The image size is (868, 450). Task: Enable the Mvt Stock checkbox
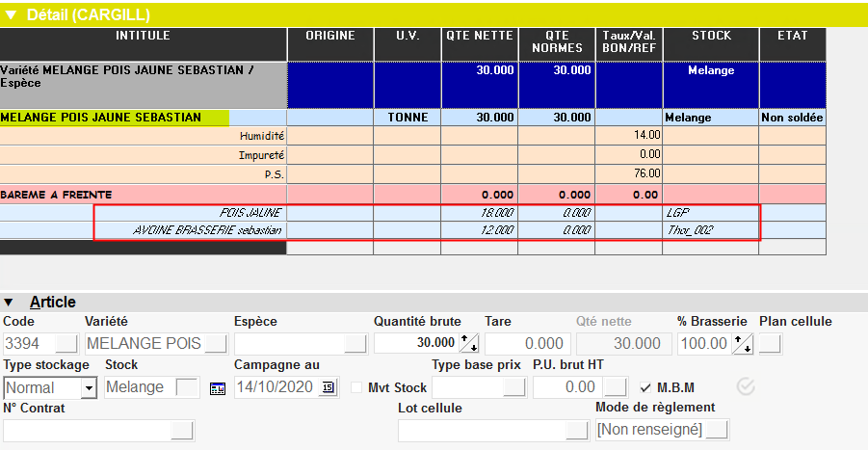357,387
